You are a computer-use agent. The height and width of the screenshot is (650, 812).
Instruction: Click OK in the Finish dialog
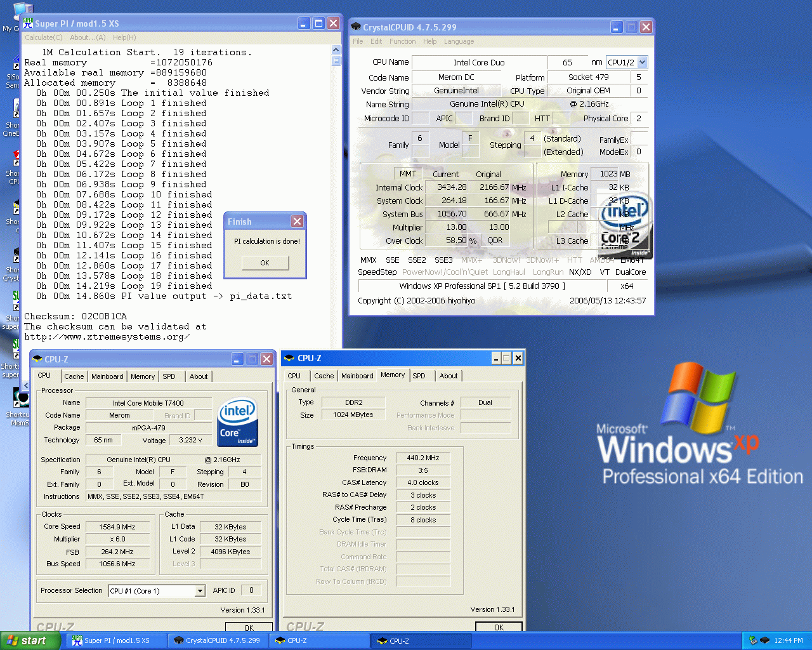coord(265,263)
